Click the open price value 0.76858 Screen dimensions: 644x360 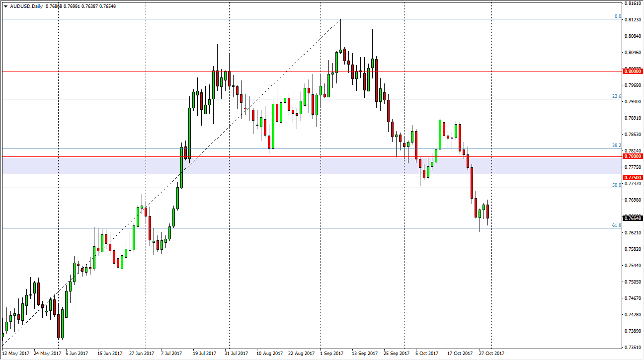(54, 6)
